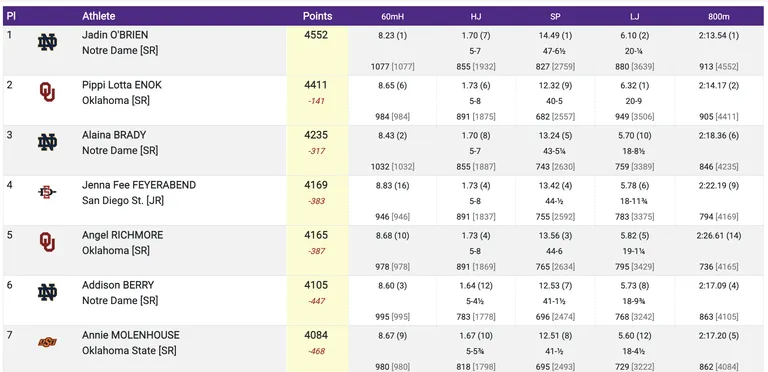The width and height of the screenshot is (768, 372).
Task: Click Oklahoma State [SR] team name
Action: pyautogui.click(x=129, y=350)
